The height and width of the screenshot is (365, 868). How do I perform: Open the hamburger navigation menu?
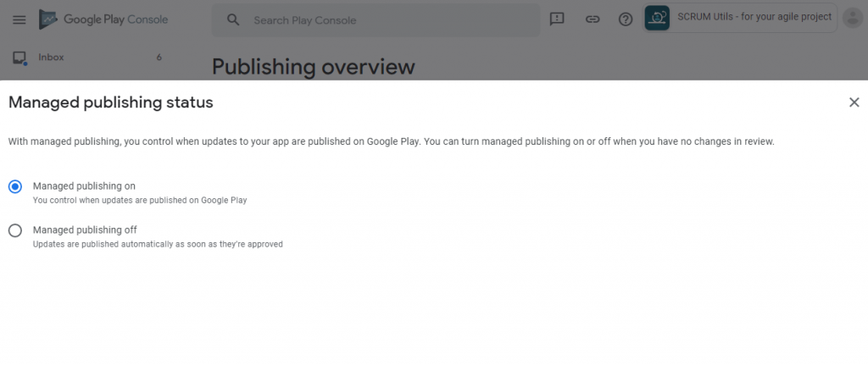19,20
